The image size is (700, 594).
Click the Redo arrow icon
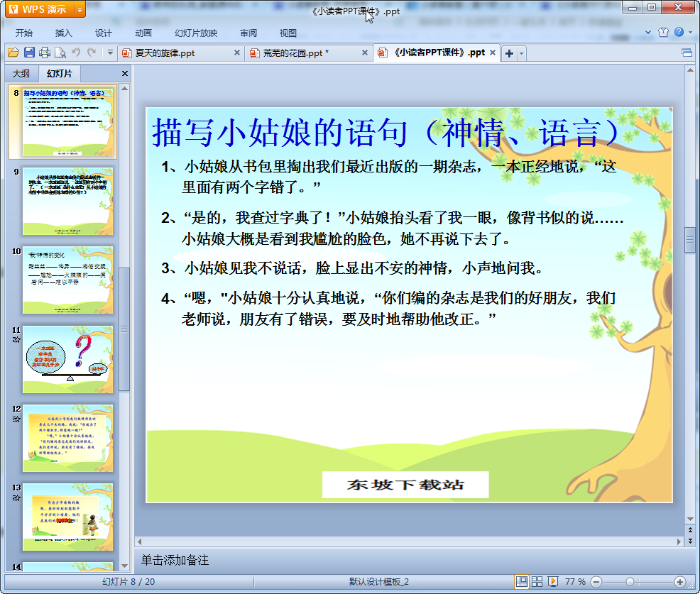pos(92,53)
